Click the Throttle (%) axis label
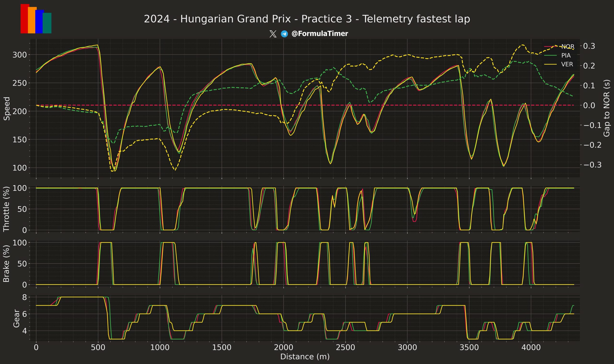 coord(6,209)
